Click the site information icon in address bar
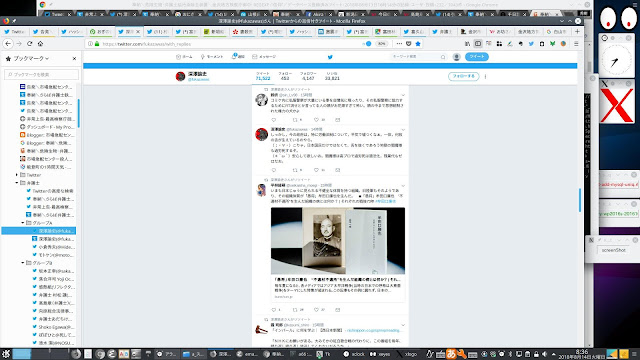This screenshot has height=360, width=640. [90, 44]
